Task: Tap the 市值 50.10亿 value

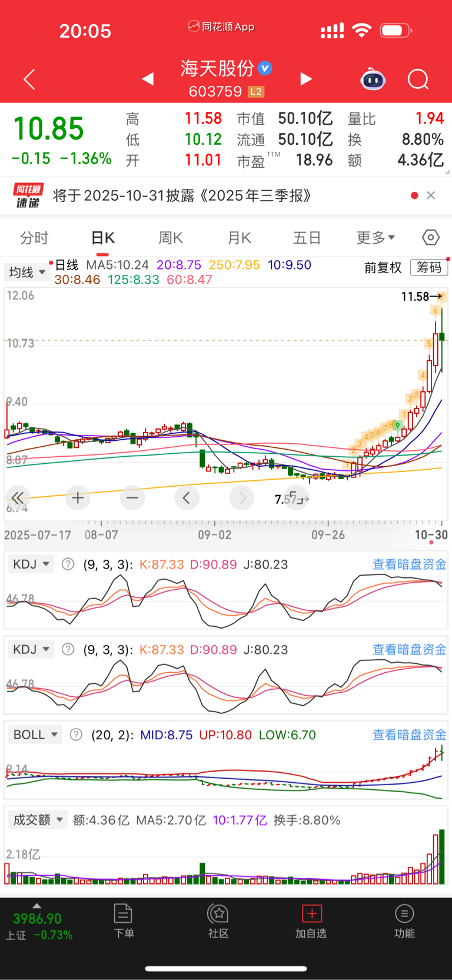Action: click(x=305, y=118)
